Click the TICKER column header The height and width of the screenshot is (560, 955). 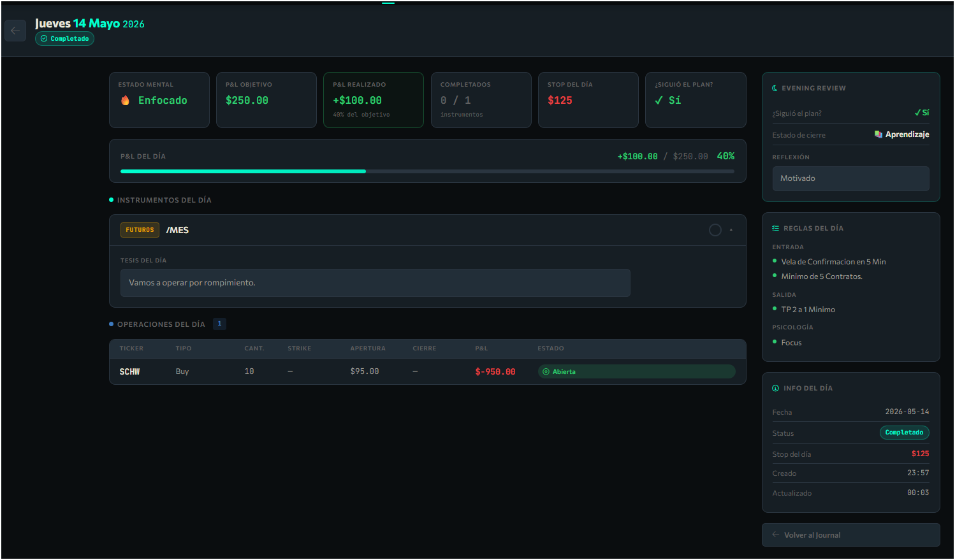131,348
